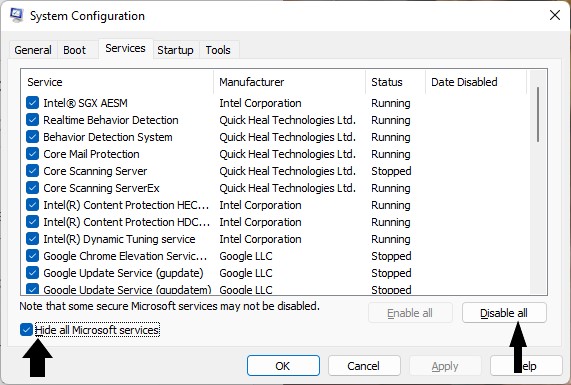Image resolution: width=571 pixels, height=385 pixels.
Task: Switch to the General tab
Action: coord(33,50)
